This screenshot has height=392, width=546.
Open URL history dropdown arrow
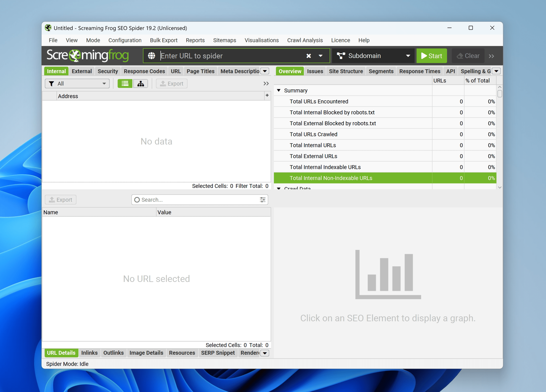click(320, 56)
